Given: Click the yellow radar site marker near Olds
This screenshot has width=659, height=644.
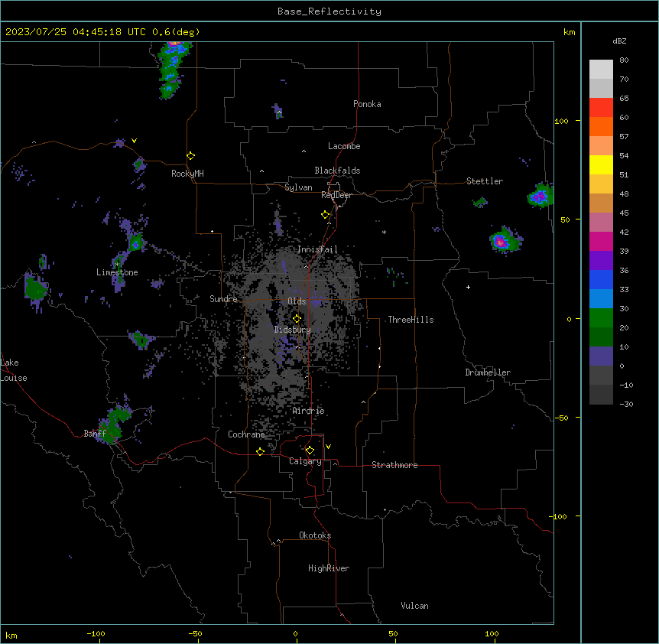Looking at the screenshot, I should 297,319.
